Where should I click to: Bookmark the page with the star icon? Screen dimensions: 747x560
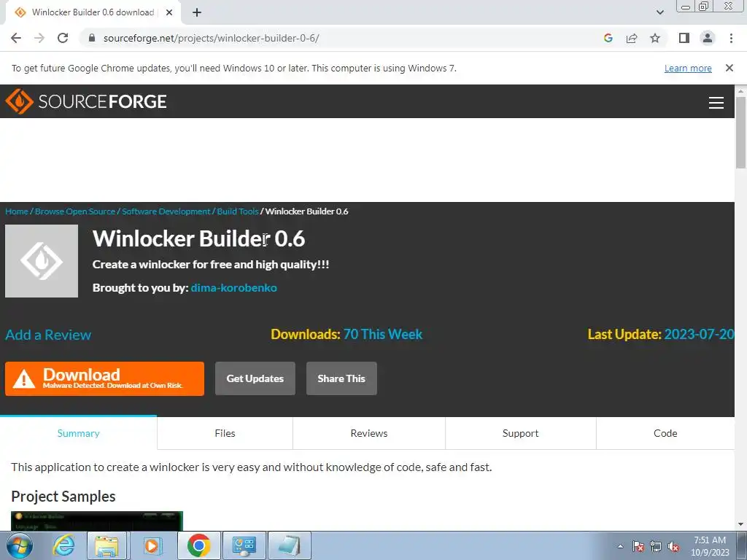(x=655, y=38)
